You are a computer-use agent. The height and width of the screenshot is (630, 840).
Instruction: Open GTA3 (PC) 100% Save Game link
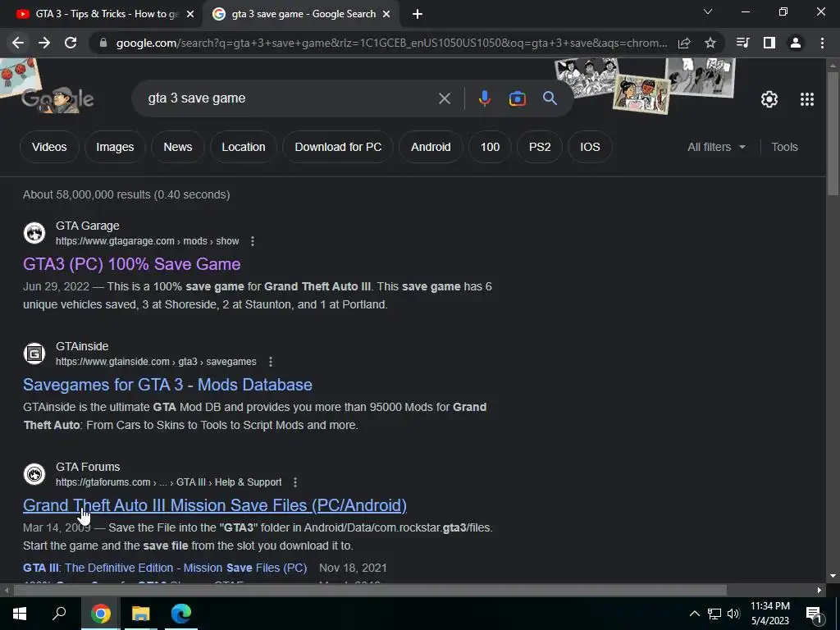tap(132, 264)
